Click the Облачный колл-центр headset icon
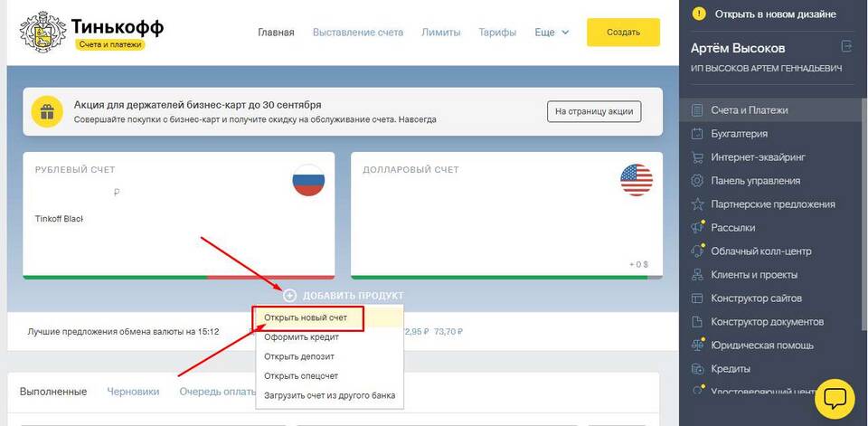868x426 pixels. pyautogui.click(x=697, y=251)
